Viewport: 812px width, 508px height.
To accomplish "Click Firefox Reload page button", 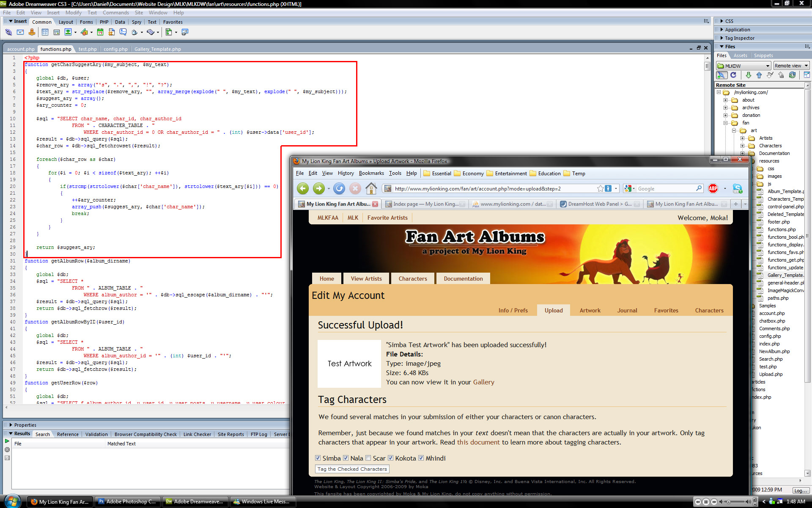I will coord(339,188).
